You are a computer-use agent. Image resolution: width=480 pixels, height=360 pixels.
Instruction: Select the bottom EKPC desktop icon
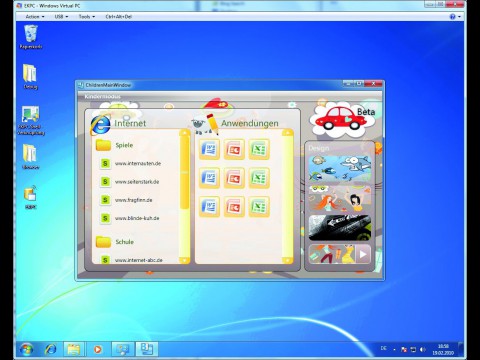(30, 197)
